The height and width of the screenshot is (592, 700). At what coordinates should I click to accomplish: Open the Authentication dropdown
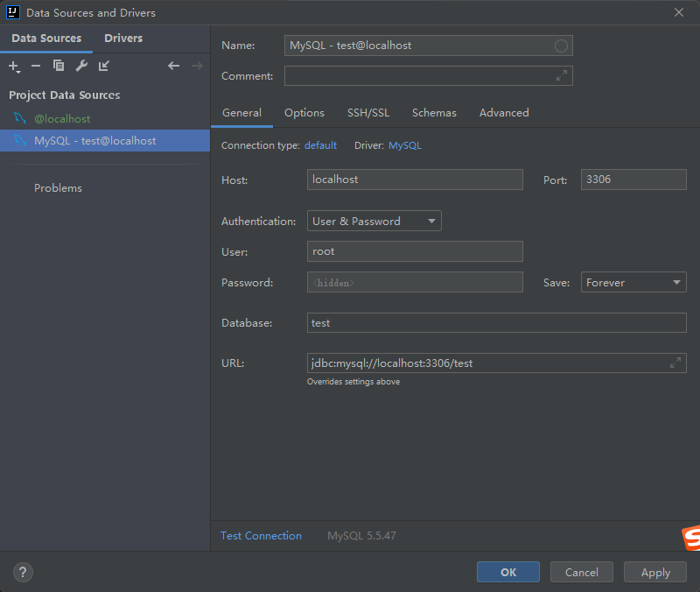pos(374,221)
